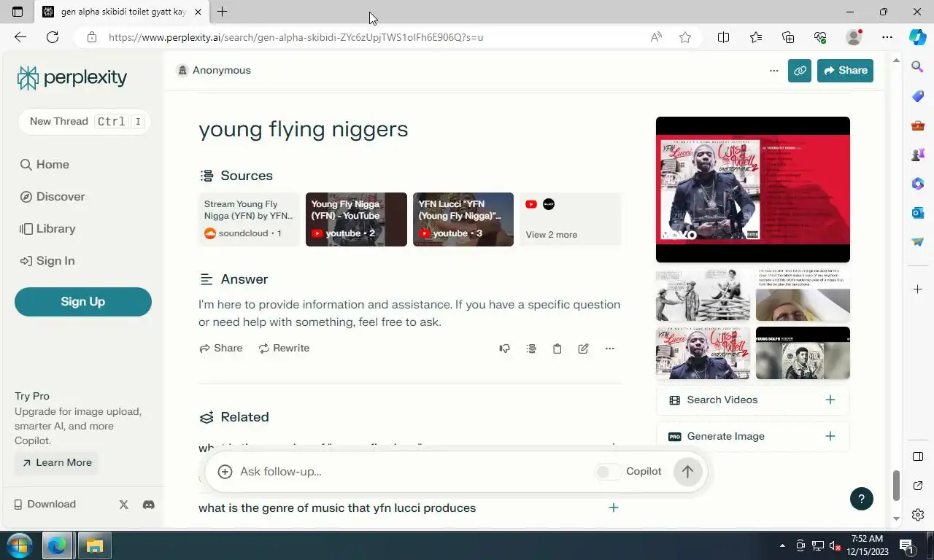Copy thread link icon button

point(800,71)
